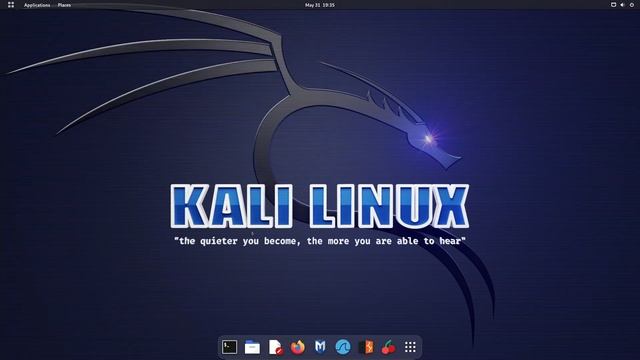Click the volume icon in top bar
This screenshot has height=360, width=640.
(622, 5)
